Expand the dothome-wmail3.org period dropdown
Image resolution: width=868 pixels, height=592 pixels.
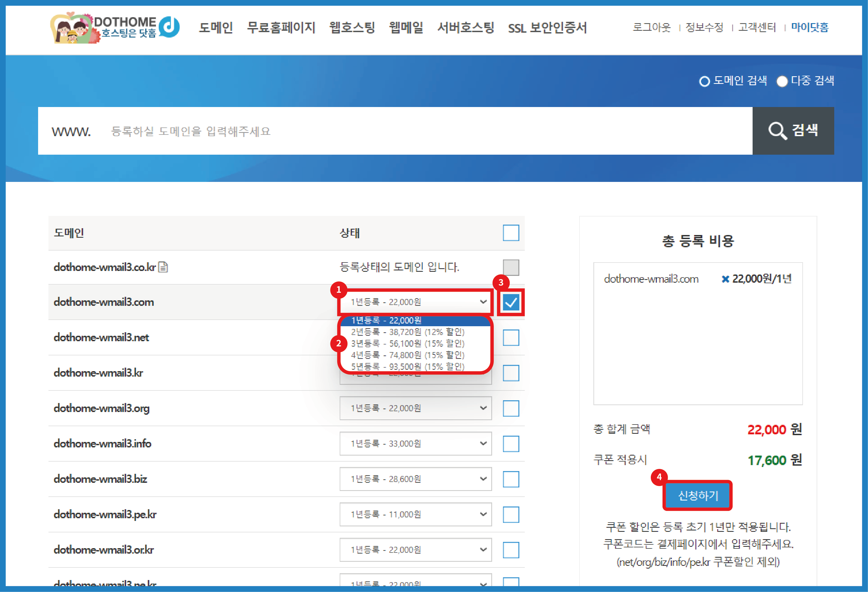pyautogui.click(x=415, y=408)
